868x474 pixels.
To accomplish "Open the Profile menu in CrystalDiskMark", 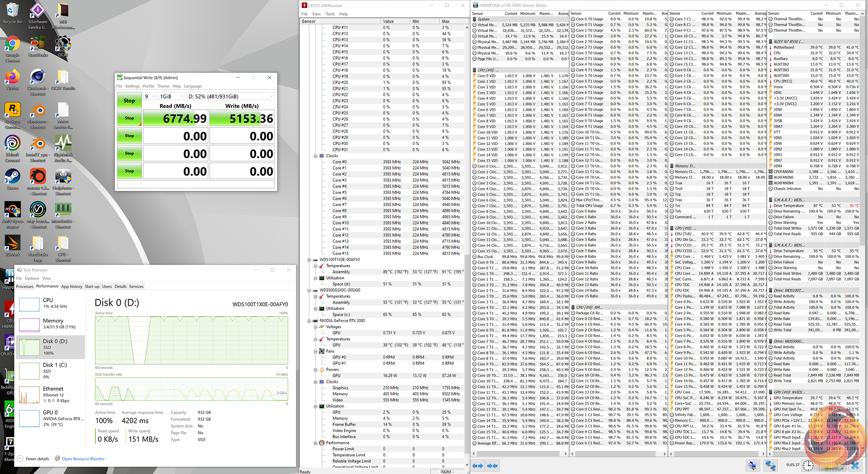I will point(148,86).
